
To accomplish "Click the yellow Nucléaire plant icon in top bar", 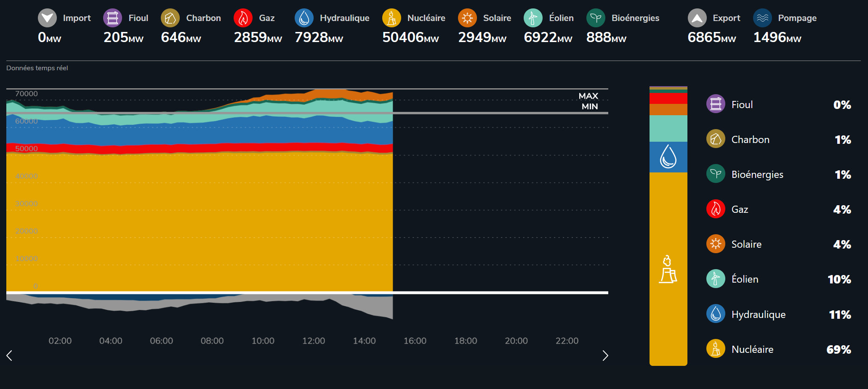I will coord(391,18).
